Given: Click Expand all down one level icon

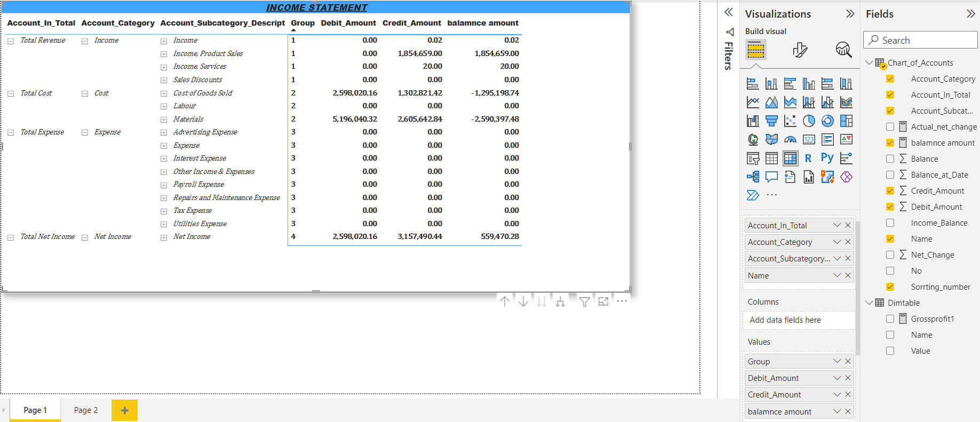Looking at the screenshot, I should (560, 301).
